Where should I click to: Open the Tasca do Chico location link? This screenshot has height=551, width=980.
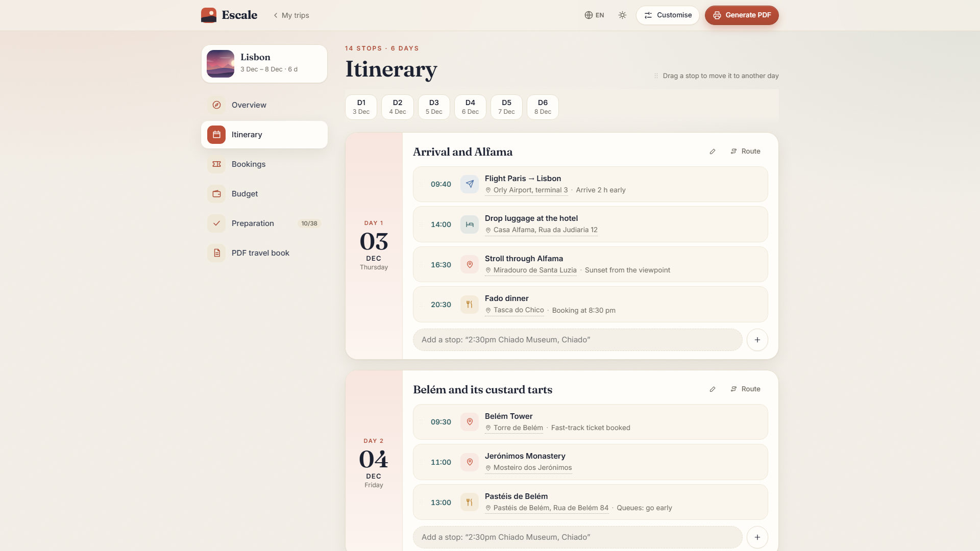point(514,310)
